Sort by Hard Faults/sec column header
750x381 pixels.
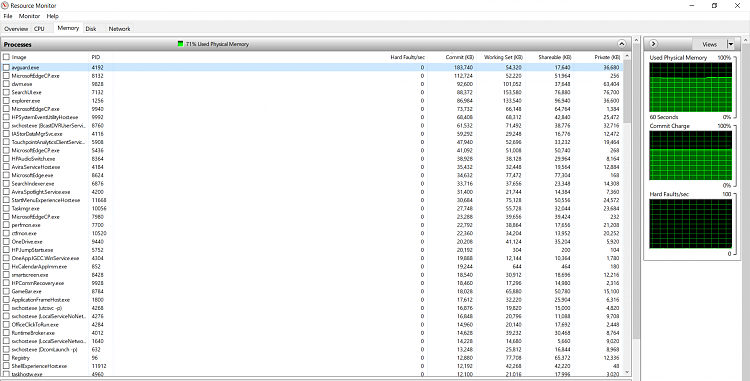coord(408,57)
